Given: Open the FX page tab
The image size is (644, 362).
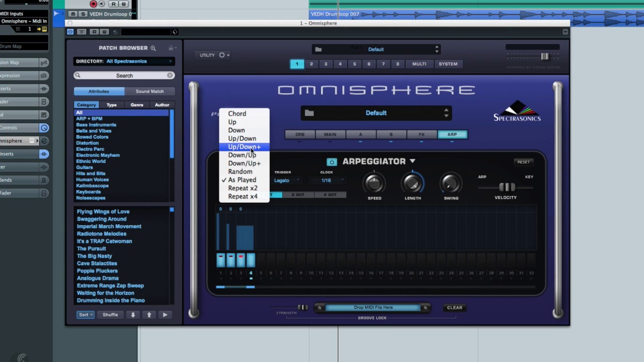Looking at the screenshot, I should coord(421,134).
